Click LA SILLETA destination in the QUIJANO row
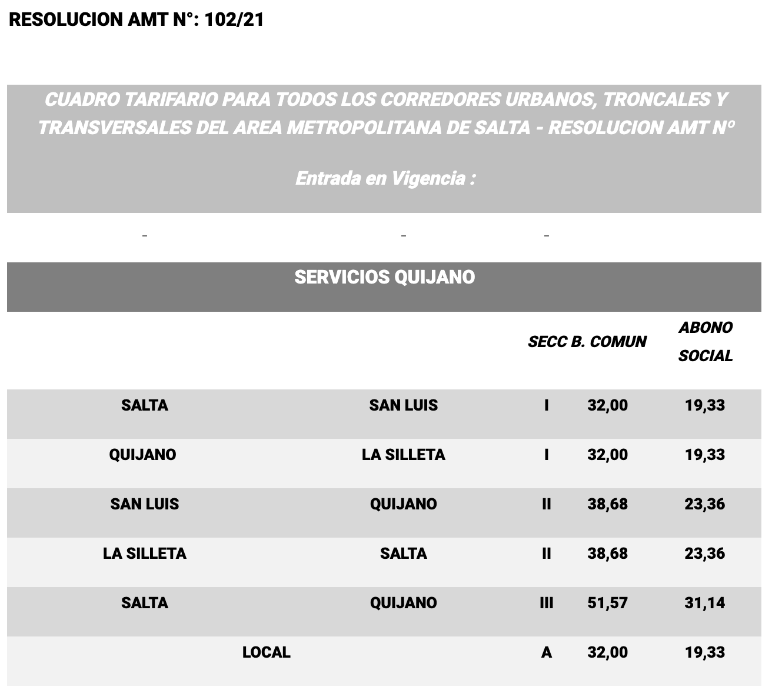Image resolution: width=772 pixels, height=700 pixels. (x=403, y=455)
